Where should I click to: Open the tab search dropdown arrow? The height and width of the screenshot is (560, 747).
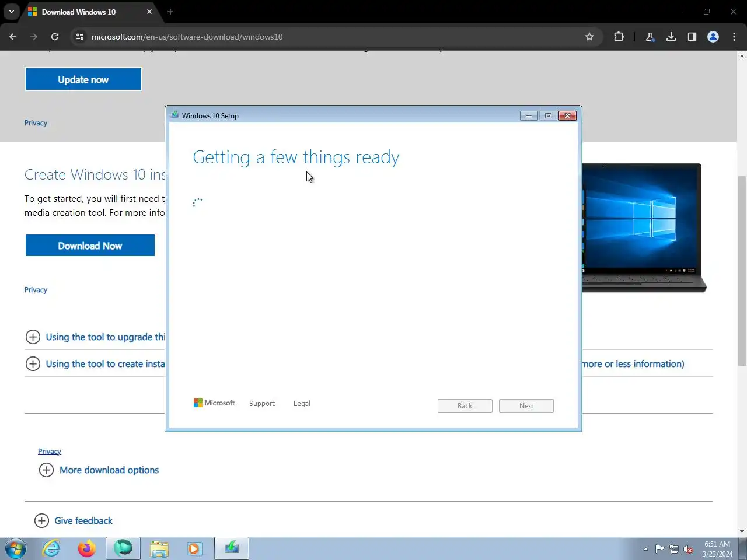click(x=12, y=12)
